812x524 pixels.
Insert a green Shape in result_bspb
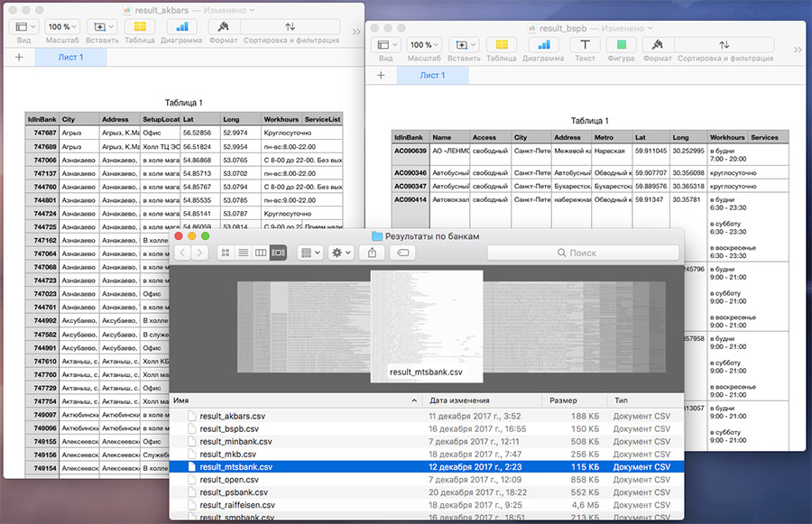[622, 44]
